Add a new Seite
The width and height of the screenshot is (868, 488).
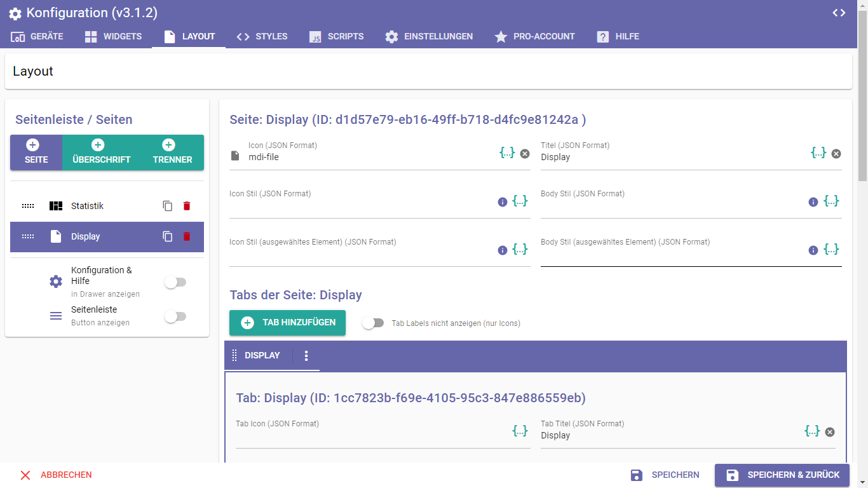[36, 152]
